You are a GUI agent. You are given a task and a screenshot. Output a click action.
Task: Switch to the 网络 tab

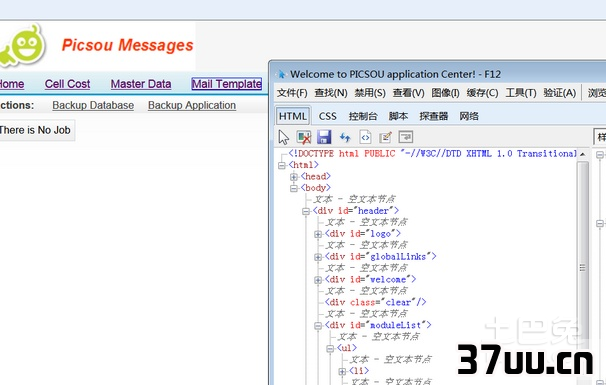469,116
